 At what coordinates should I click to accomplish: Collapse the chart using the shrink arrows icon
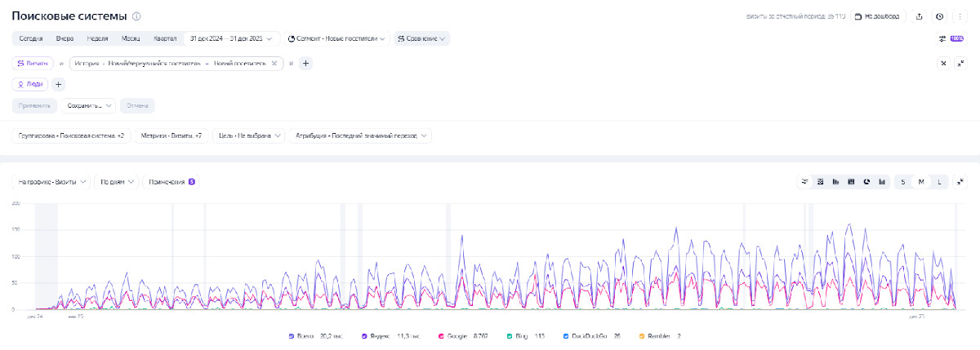coord(960,182)
